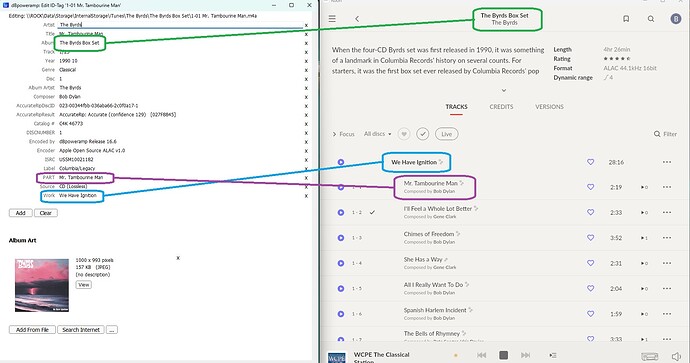690x363 pixels.
Task: Open the play queue icon in footer
Action: 553,355
